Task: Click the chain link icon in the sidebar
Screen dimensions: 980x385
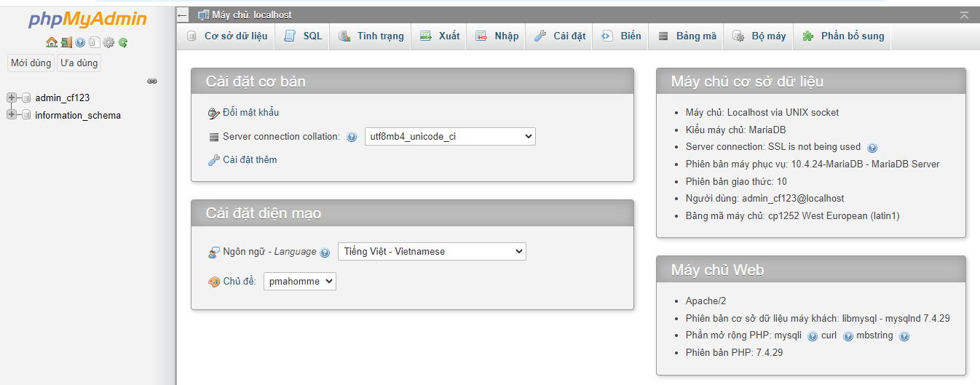Action: click(152, 81)
